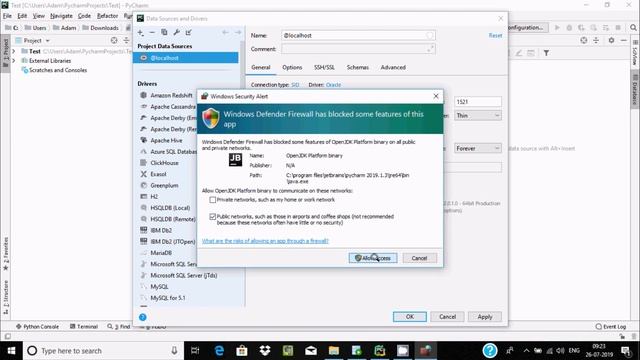This screenshot has width=640, height=360.
Task: Click the Name input field with @localhost
Action: click(x=358, y=36)
